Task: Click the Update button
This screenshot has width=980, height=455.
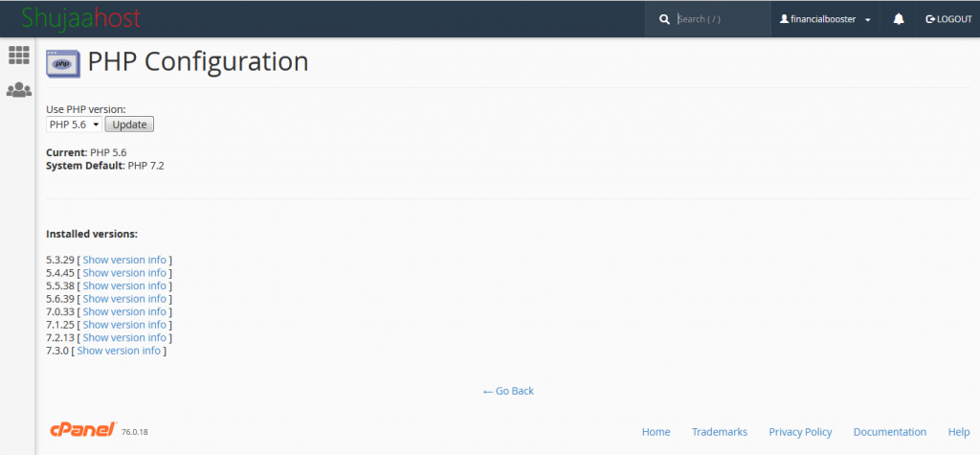Action: [x=129, y=125]
